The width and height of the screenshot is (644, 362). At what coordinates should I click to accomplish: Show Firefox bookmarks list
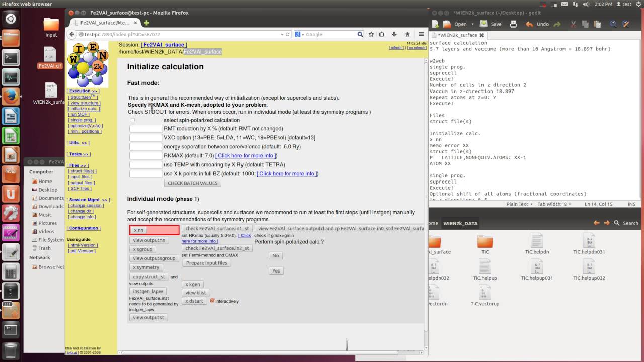pyautogui.click(x=382, y=34)
